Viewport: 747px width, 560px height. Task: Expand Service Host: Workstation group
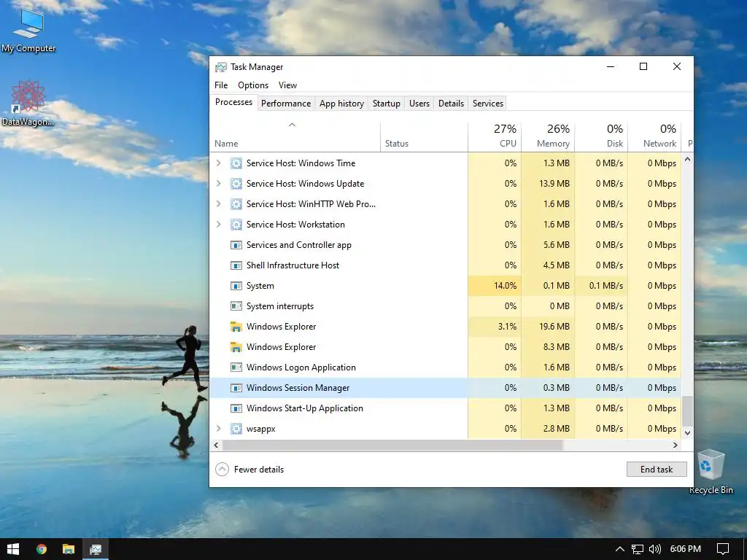click(x=219, y=225)
